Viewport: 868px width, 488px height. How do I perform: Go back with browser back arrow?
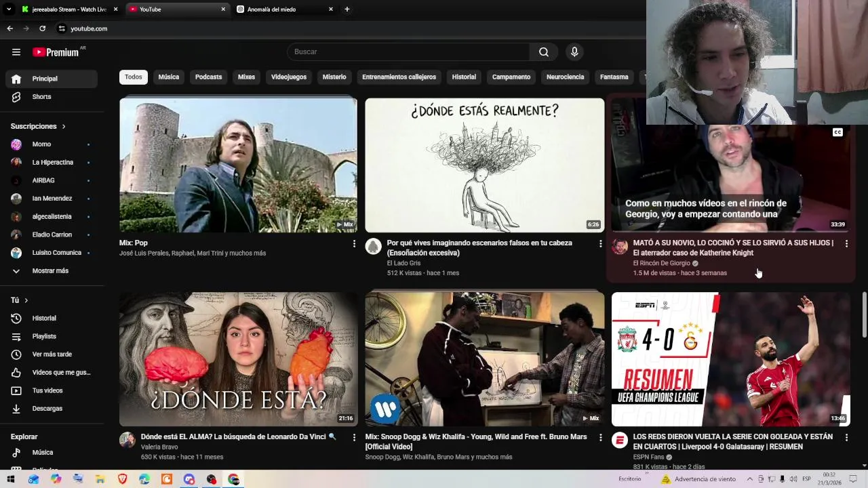pos(9,28)
